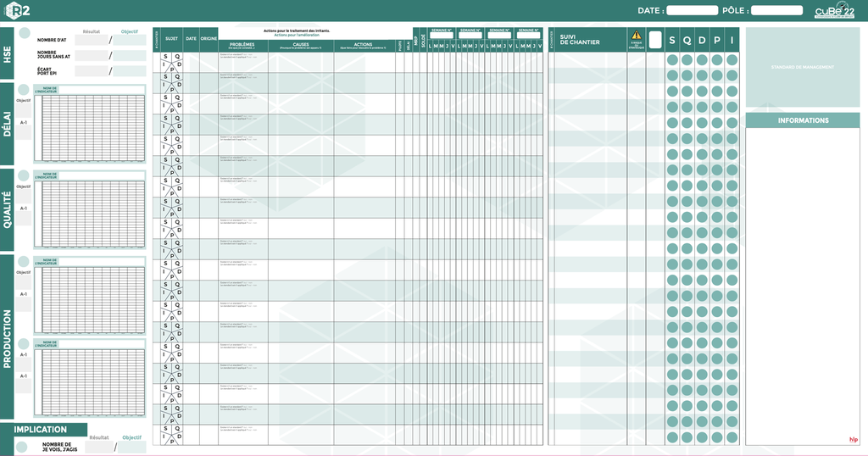Click the CuBe 22 logo
The width and height of the screenshot is (868, 456).
click(834, 11)
